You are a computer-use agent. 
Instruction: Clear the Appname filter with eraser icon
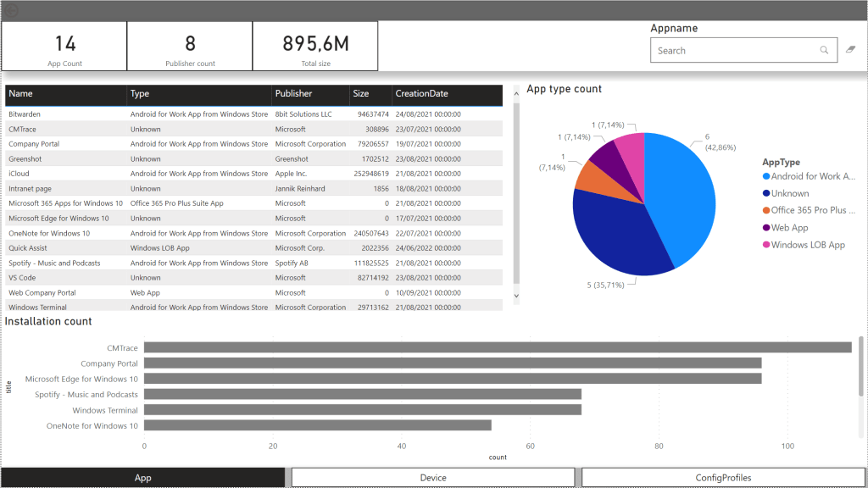(851, 51)
